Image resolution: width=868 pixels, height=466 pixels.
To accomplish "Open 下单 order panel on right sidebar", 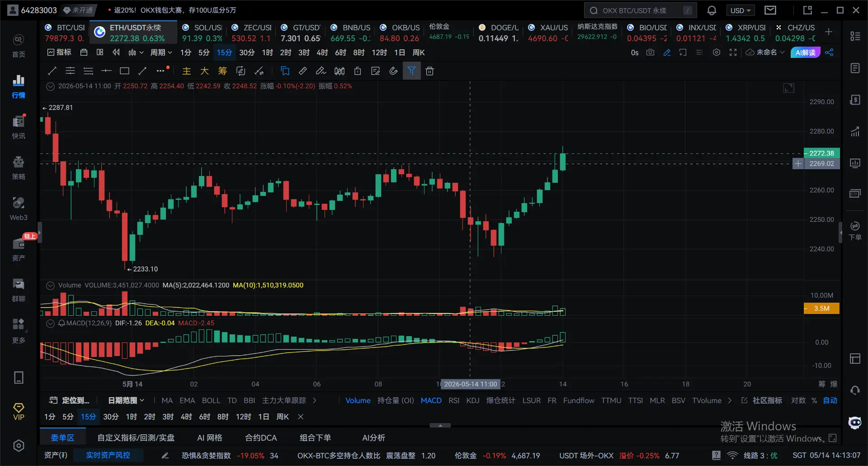I will click(x=855, y=231).
